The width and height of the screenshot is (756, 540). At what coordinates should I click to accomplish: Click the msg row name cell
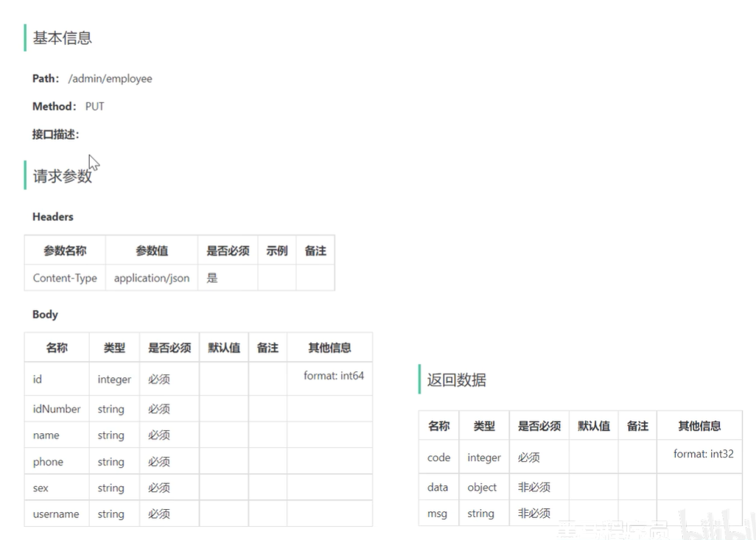pyautogui.click(x=437, y=513)
